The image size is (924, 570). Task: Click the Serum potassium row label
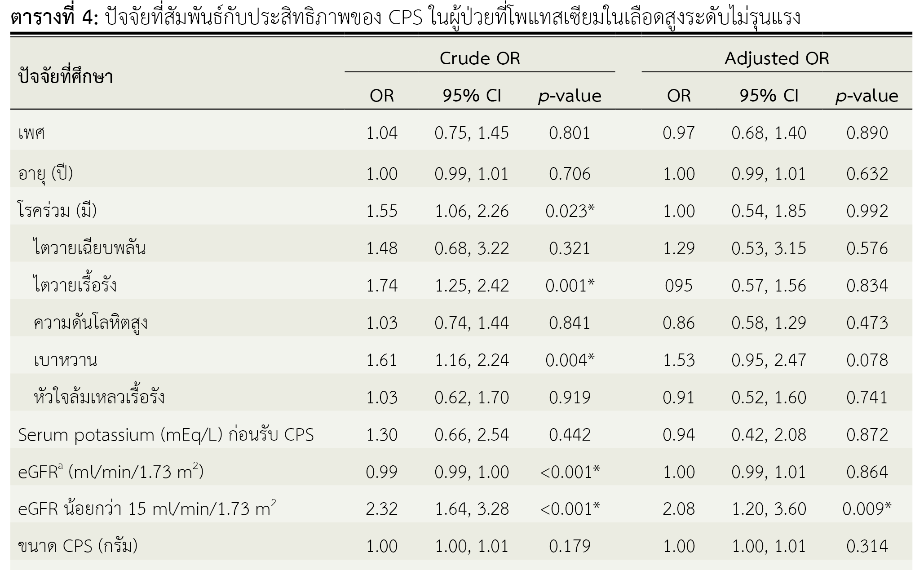coord(166,434)
